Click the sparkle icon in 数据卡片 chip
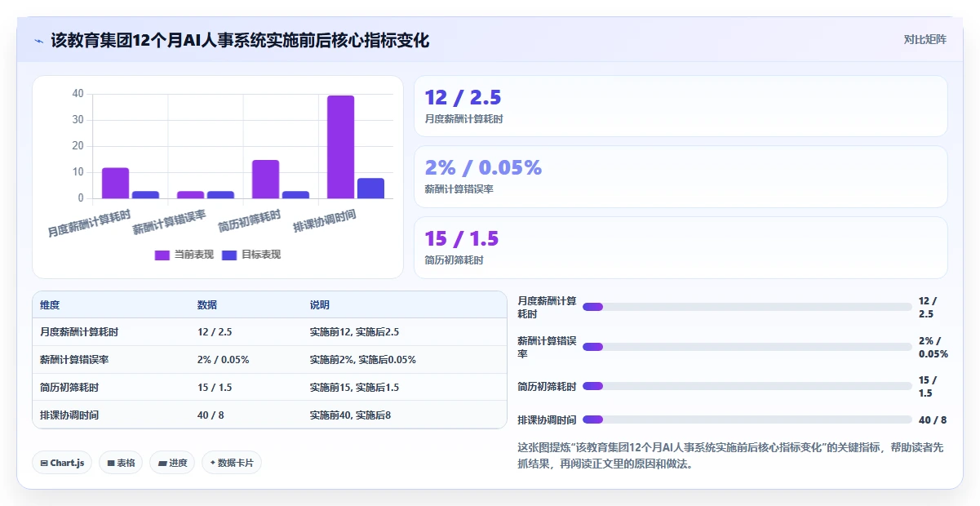Image resolution: width=980 pixels, height=506 pixels. coord(213,463)
